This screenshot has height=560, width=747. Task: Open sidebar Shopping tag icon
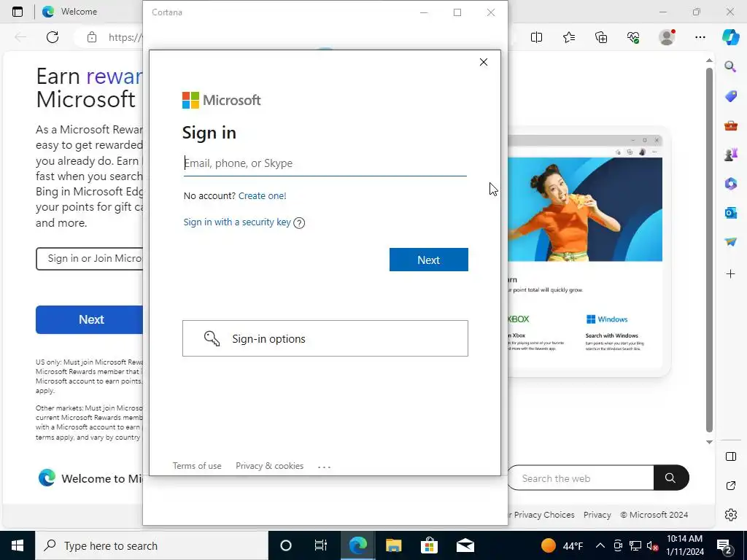[x=730, y=96]
